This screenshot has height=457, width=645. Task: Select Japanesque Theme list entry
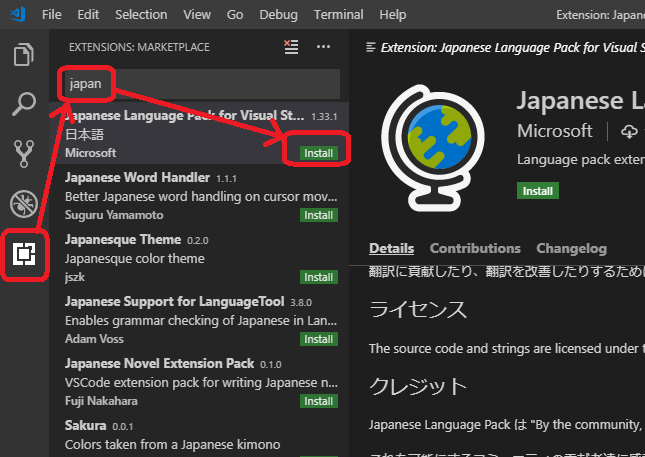point(199,257)
